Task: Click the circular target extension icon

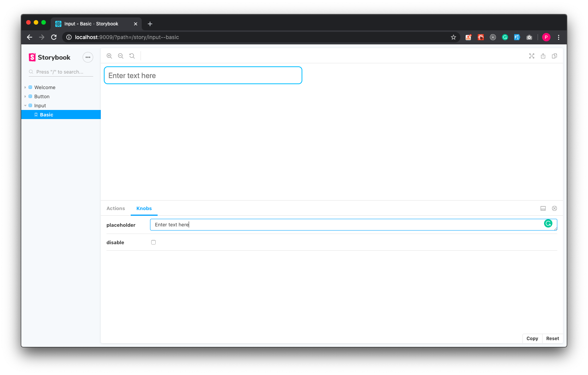Action: coord(493,37)
